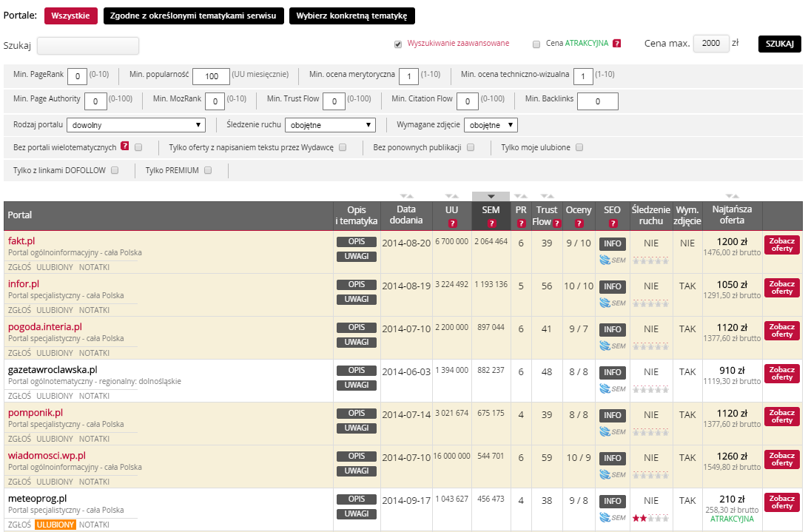The height and width of the screenshot is (532, 808).
Task: Tick the Bez portali wielotematycznych checkbox
Action: [138, 147]
